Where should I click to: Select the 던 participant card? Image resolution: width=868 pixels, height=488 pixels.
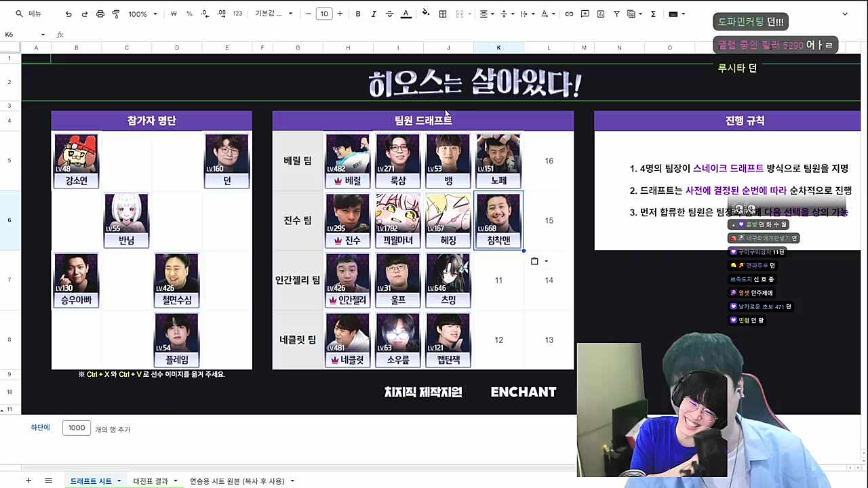[x=226, y=161]
